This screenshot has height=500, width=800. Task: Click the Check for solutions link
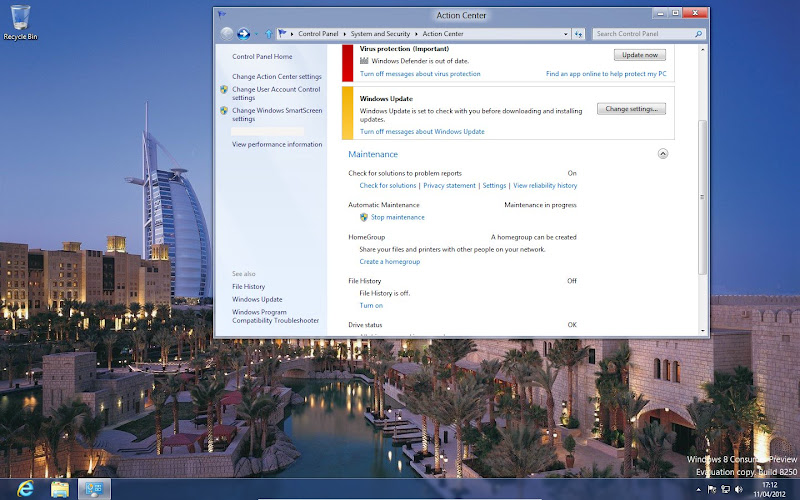(x=388, y=186)
